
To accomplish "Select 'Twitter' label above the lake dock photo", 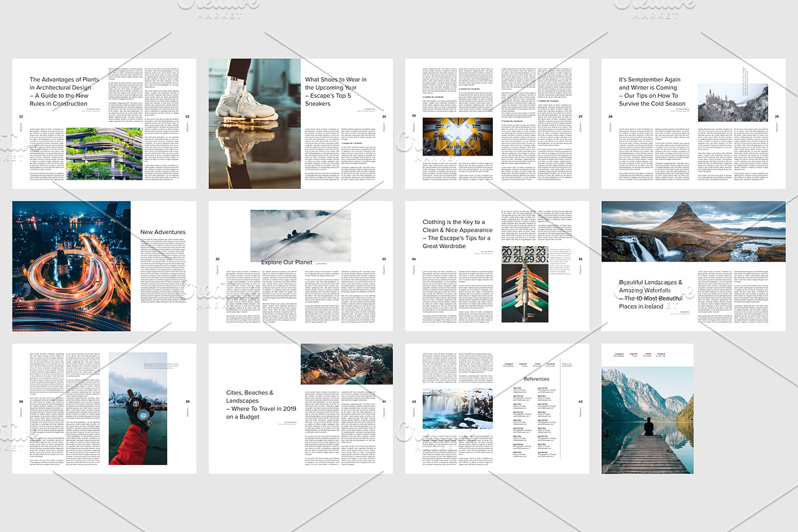I will [648, 354].
